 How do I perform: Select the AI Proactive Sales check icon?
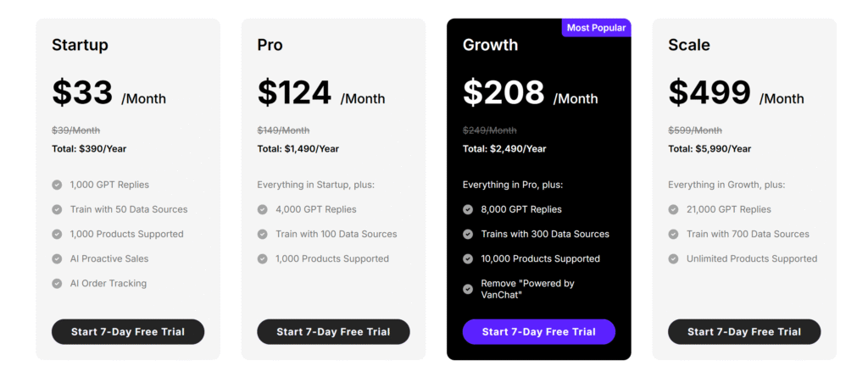(x=57, y=258)
